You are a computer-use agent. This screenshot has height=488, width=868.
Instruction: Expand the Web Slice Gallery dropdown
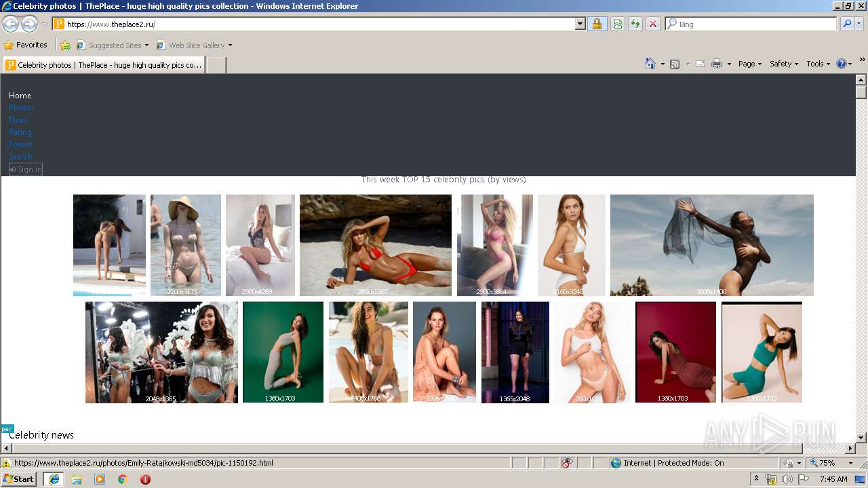point(230,45)
